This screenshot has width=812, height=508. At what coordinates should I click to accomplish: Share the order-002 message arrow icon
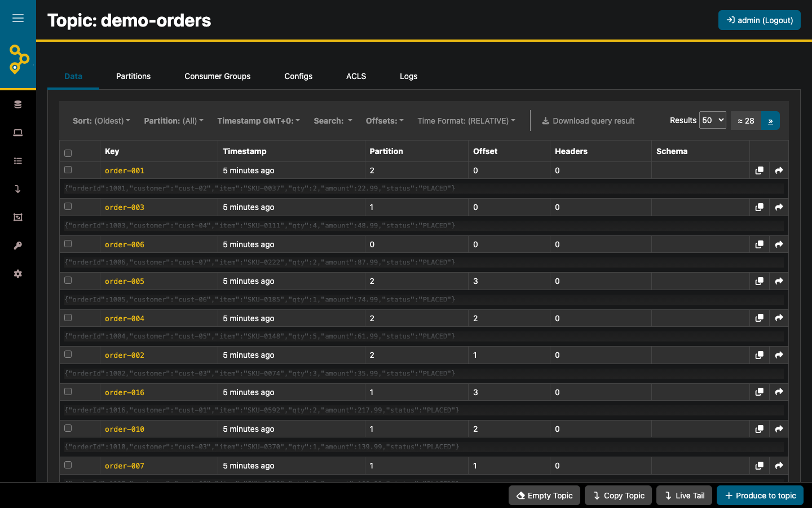point(779,355)
